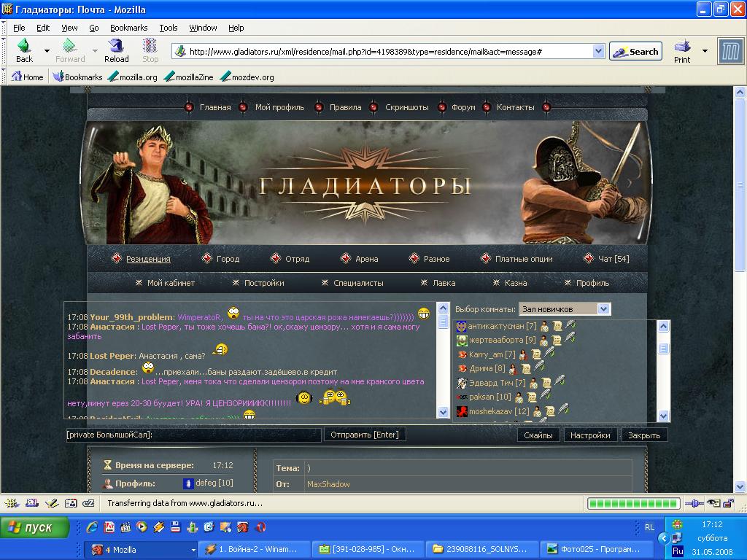The image size is (747, 560).
Task: Open Mozilla Mail from the status bar
Action: tap(31, 503)
